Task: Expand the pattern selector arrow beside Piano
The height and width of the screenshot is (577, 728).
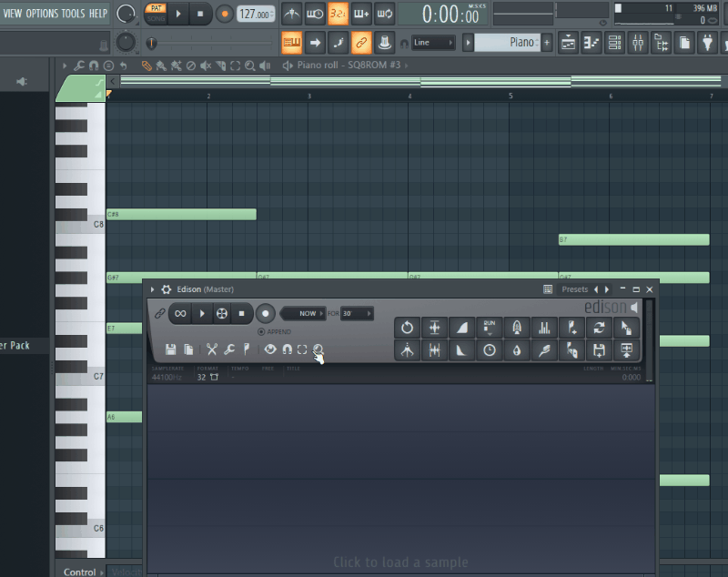Action: 468,43
